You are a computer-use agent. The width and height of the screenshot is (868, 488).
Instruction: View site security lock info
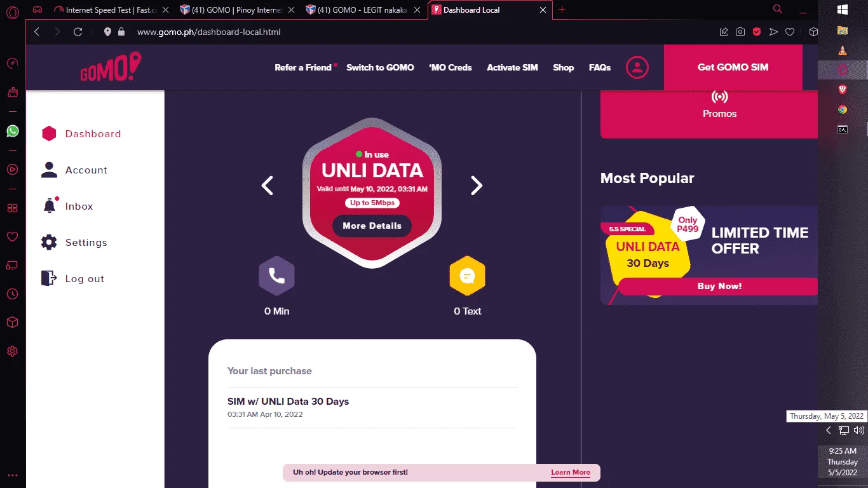121,32
